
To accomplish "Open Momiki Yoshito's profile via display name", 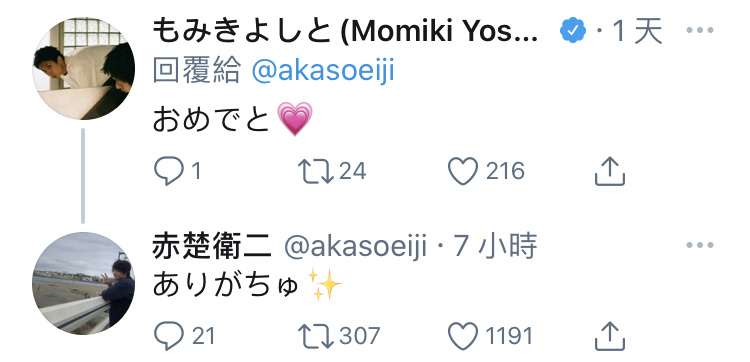I will click(345, 31).
